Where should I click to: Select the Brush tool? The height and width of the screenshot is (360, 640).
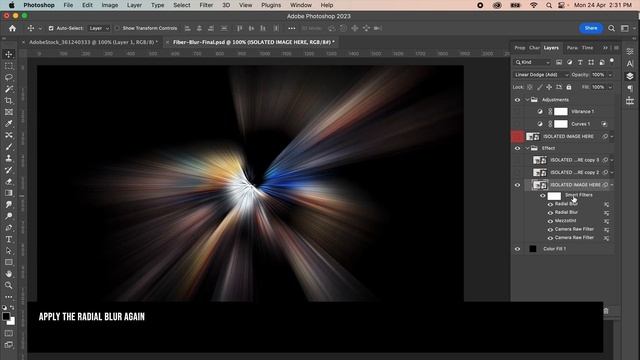coord(9,147)
